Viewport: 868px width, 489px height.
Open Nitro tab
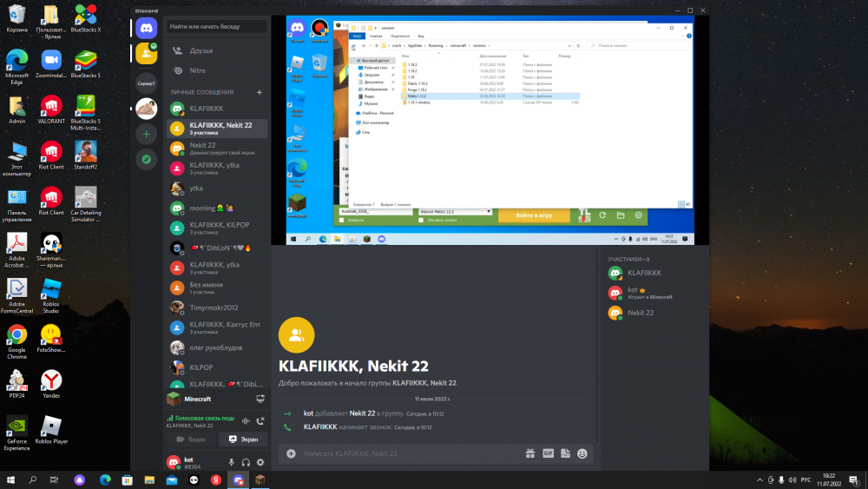tap(216, 70)
